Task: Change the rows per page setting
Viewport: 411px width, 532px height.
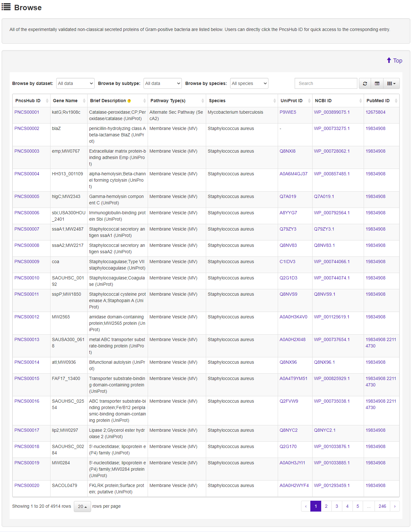Action: [82, 506]
